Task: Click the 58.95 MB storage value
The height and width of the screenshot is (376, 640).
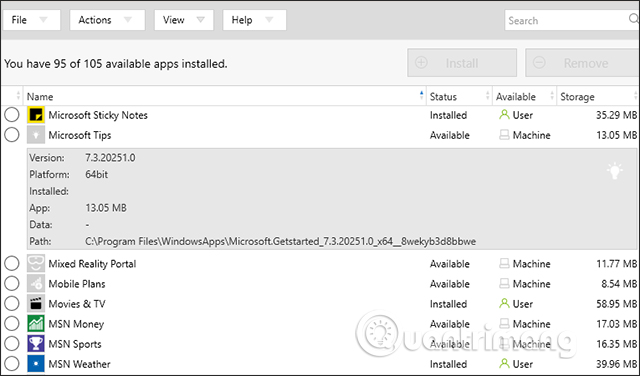Action: (616, 304)
